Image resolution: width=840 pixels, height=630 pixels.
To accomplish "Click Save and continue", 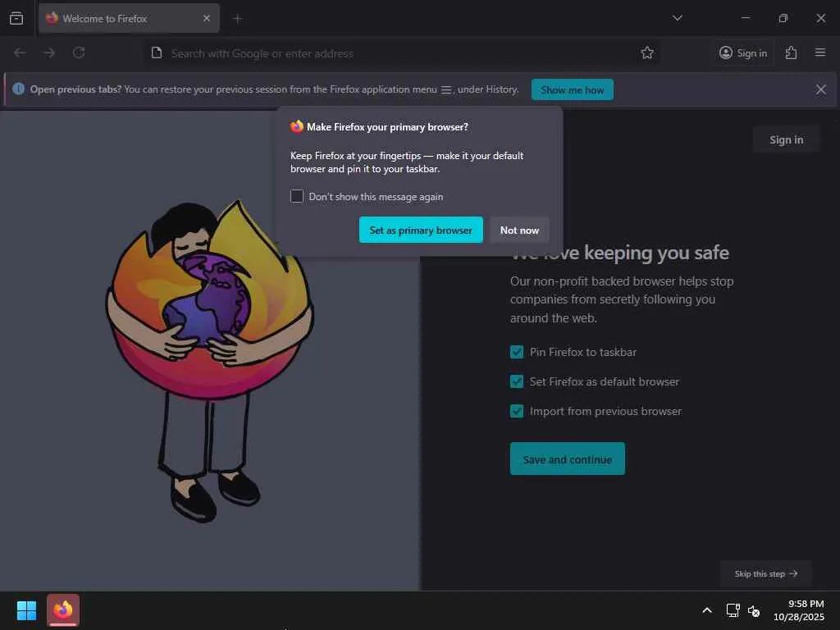I will click(x=568, y=459).
